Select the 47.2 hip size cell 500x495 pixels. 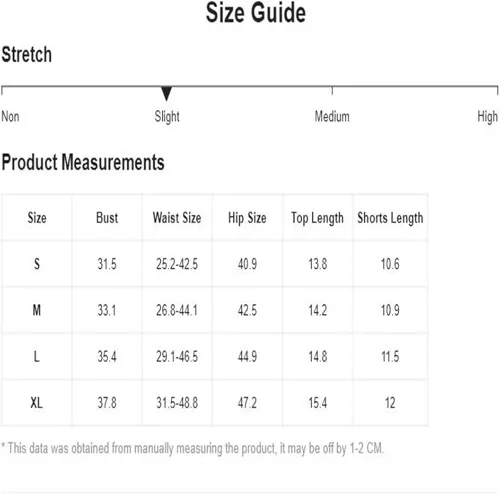[x=247, y=403]
